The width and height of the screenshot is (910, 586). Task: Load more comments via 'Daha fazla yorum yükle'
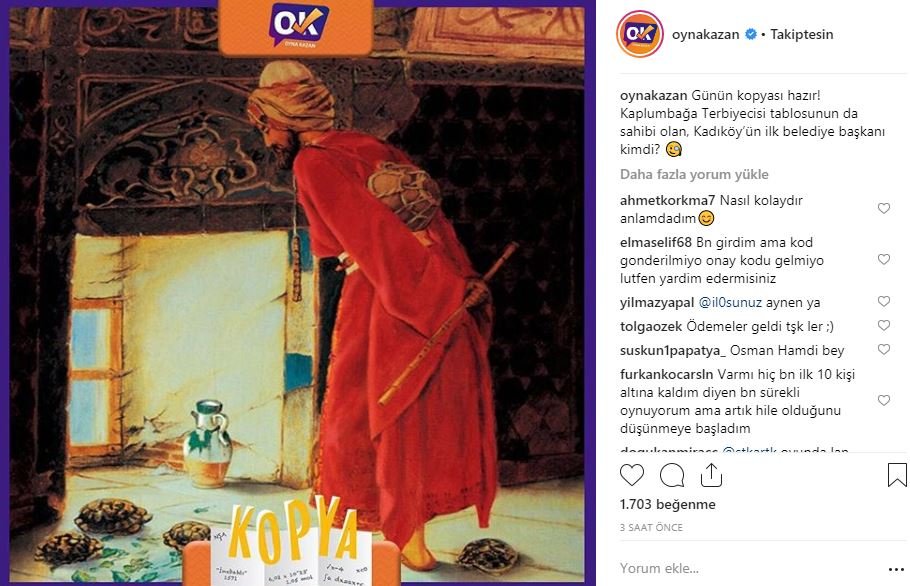(694, 174)
